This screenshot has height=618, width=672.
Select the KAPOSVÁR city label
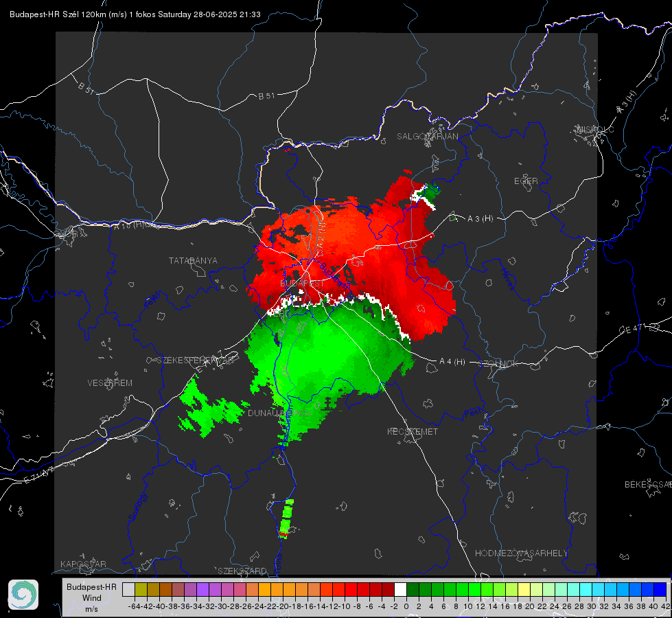click(x=83, y=564)
